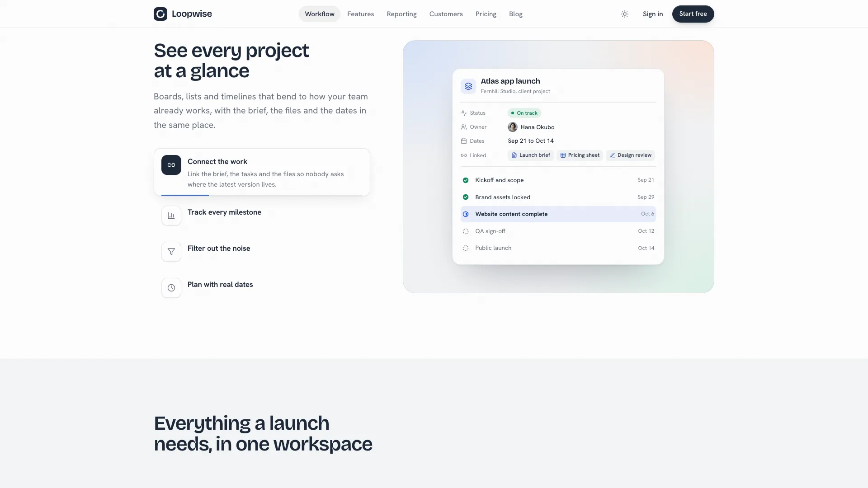
Task: Click the Status activity icon
Action: tap(464, 113)
